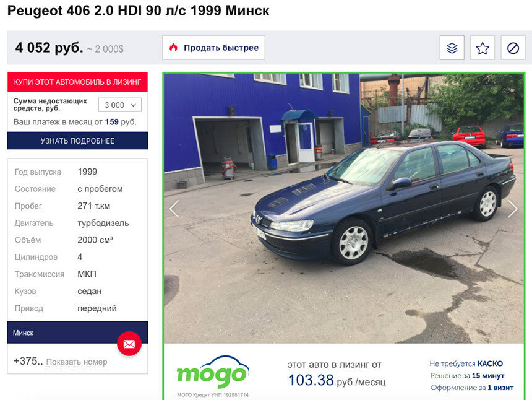Click the Peugeot 406 car photo

[x=344, y=208]
